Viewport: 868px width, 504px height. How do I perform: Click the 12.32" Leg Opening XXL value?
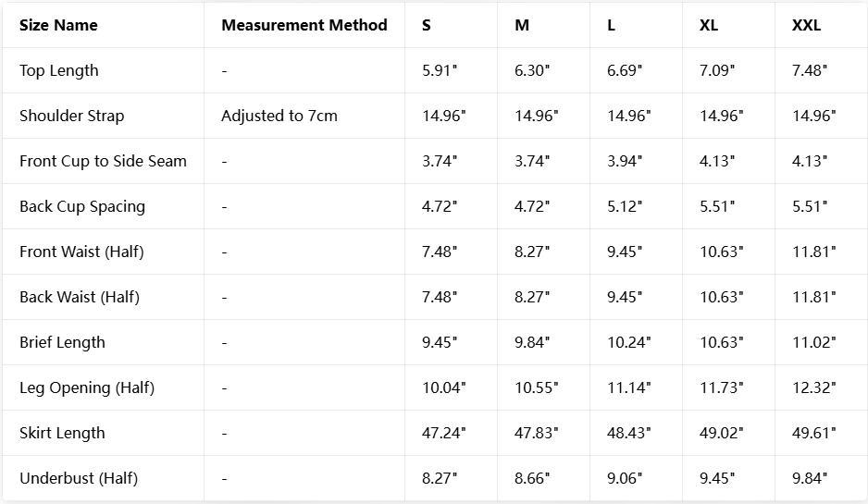point(813,387)
